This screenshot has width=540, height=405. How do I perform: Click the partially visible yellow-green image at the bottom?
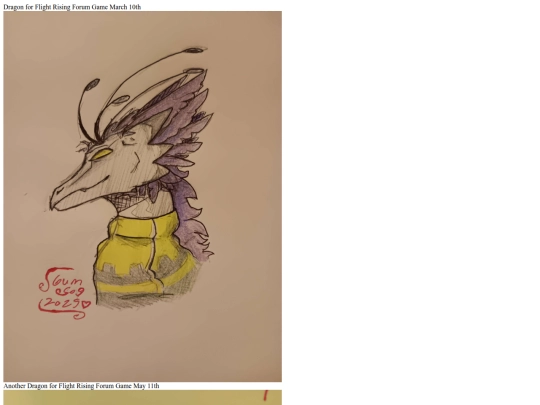point(143,397)
